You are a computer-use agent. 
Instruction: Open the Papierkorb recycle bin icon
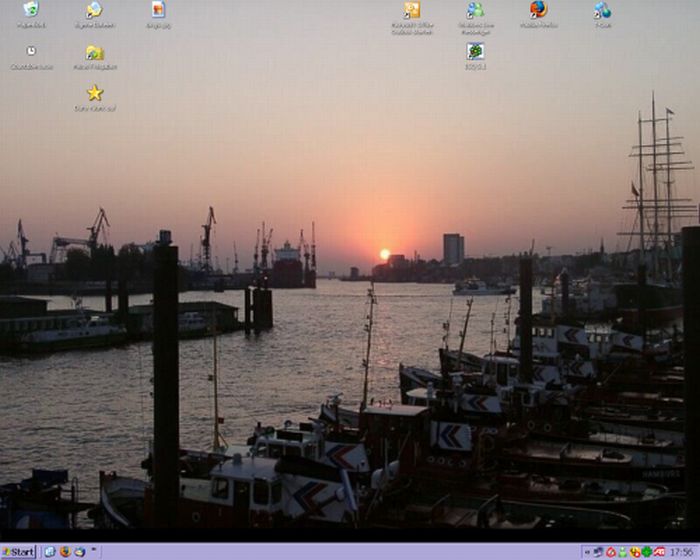pyautogui.click(x=31, y=11)
